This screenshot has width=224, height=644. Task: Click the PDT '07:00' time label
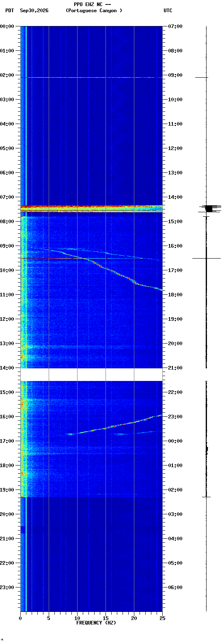7,197
